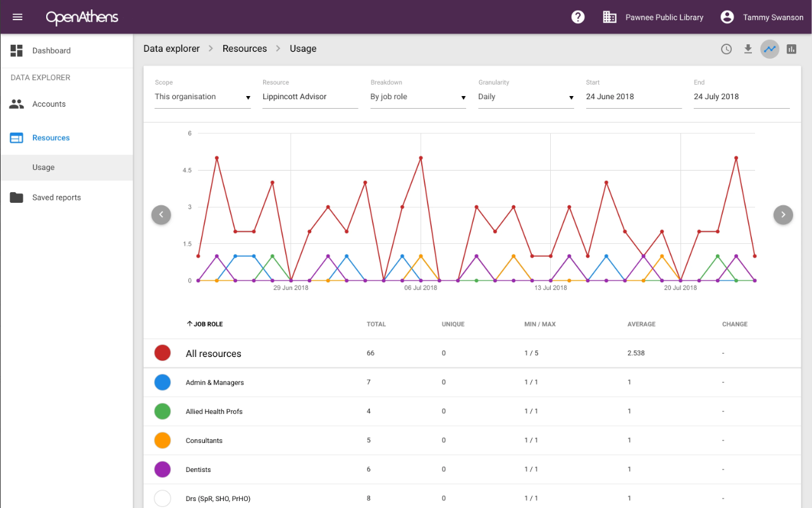Expand the Breakdown 'By job role' dropdown
The width and height of the screenshot is (812, 508).
point(418,97)
